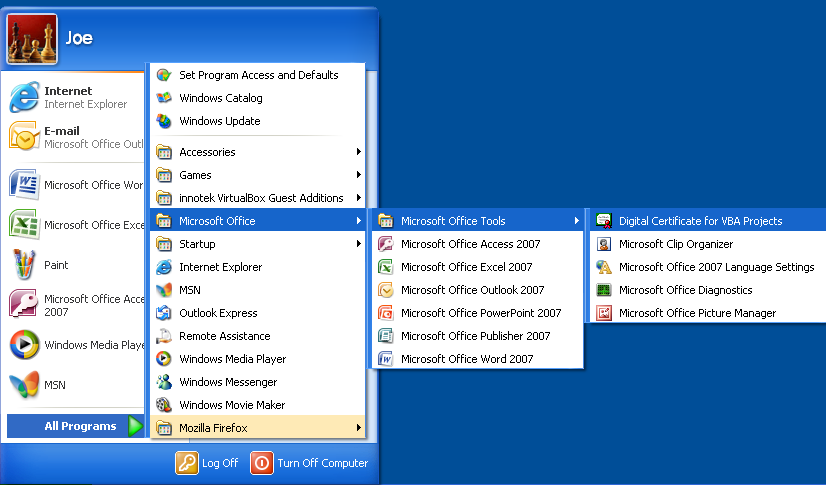826x485 pixels.
Task: Click the green All Programs arrow
Action: (x=135, y=426)
